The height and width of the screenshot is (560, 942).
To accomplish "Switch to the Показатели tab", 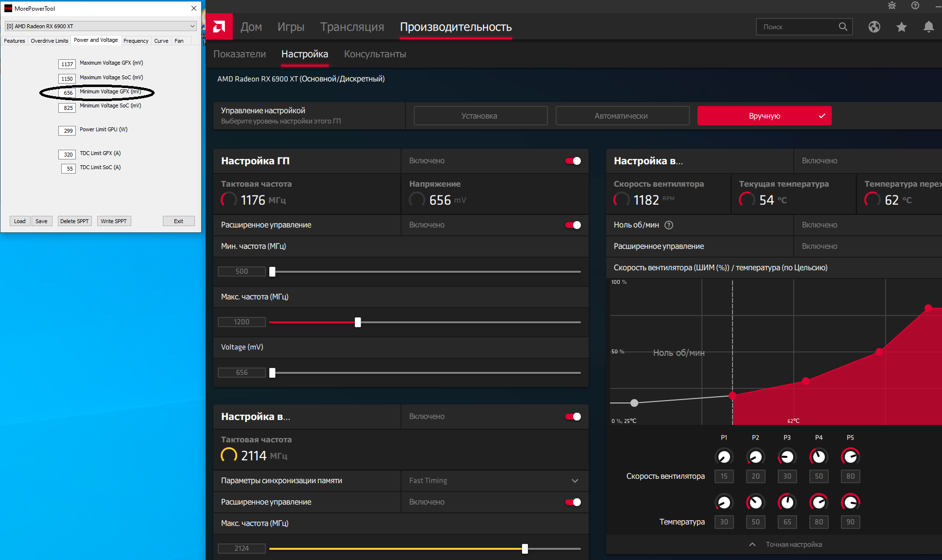I will [240, 54].
